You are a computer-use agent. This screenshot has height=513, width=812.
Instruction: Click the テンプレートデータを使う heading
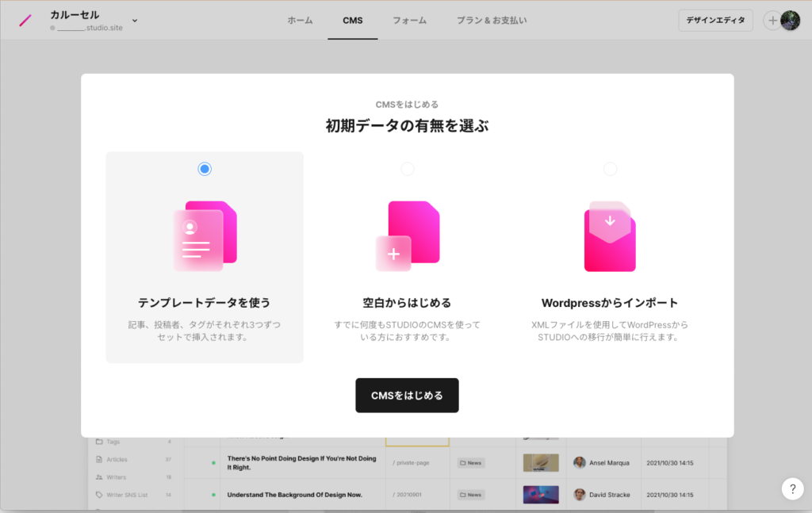205,303
